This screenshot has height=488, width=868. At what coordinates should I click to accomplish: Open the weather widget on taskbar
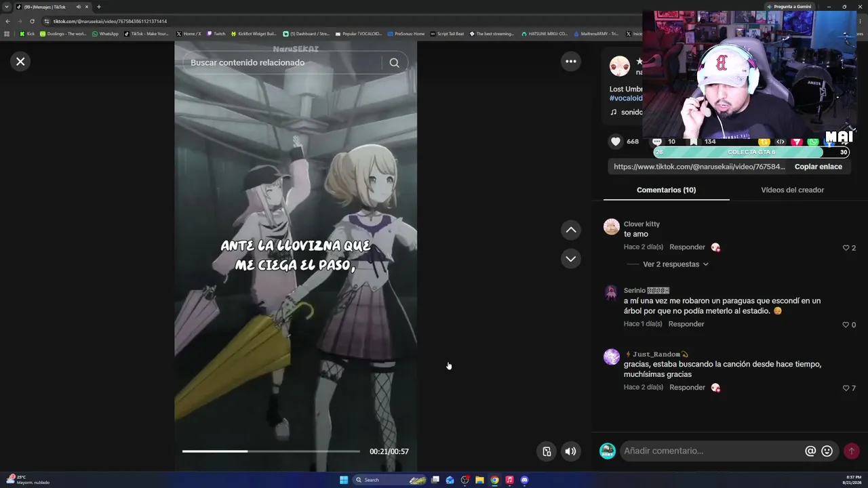[27, 480]
